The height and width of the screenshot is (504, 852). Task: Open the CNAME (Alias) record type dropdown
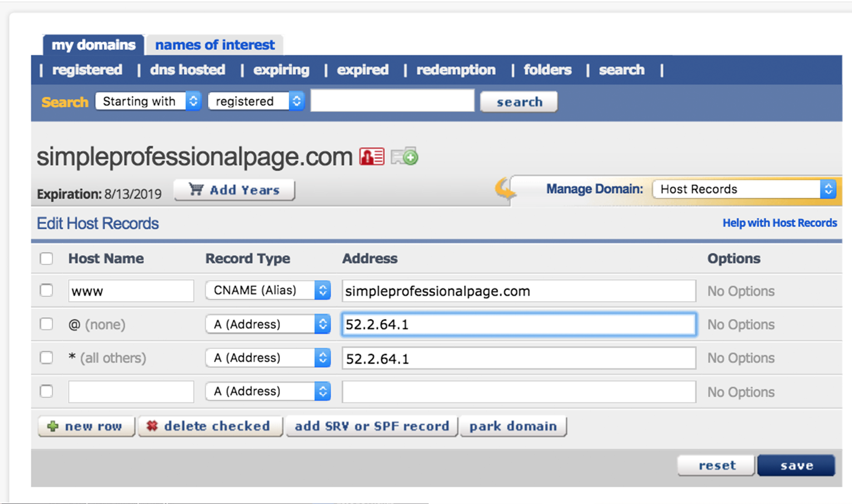[268, 291]
